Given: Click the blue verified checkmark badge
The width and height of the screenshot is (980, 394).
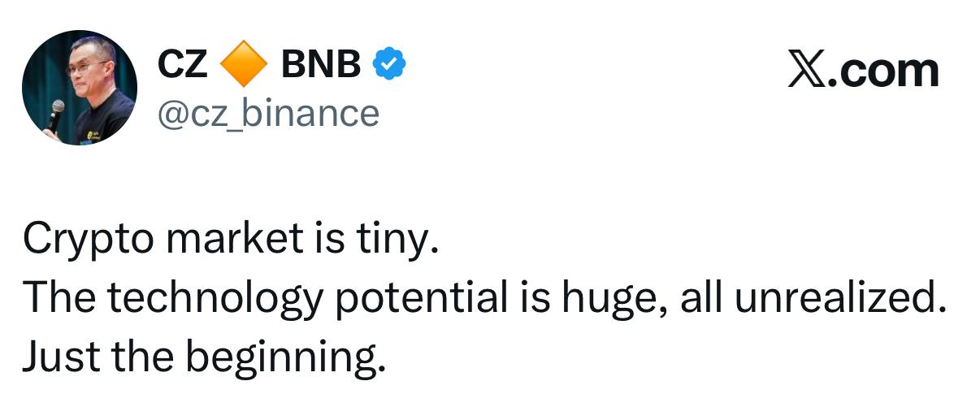Looking at the screenshot, I should click(x=389, y=64).
